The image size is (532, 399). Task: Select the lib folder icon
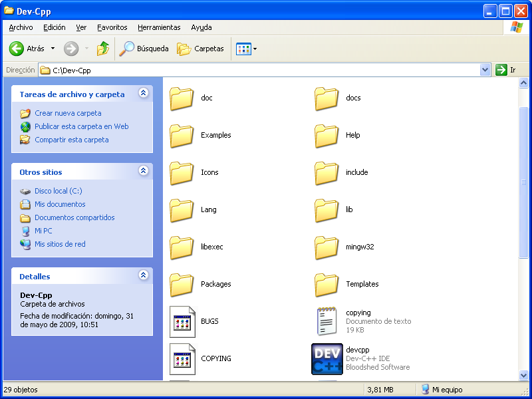coord(327,210)
